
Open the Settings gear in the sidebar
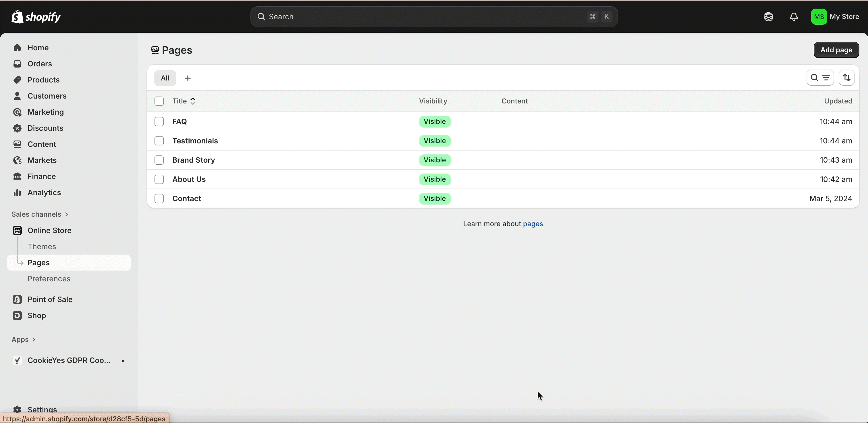(18, 409)
